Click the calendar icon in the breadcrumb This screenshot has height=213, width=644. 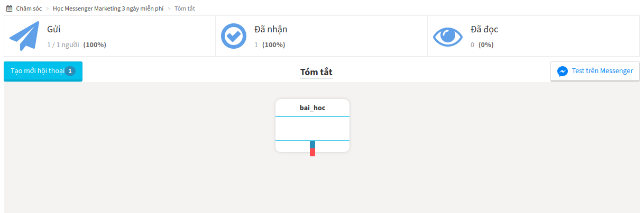click(x=9, y=8)
